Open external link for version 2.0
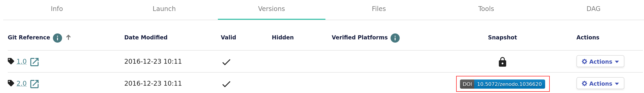The image size is (644, 93). point(35,84)
